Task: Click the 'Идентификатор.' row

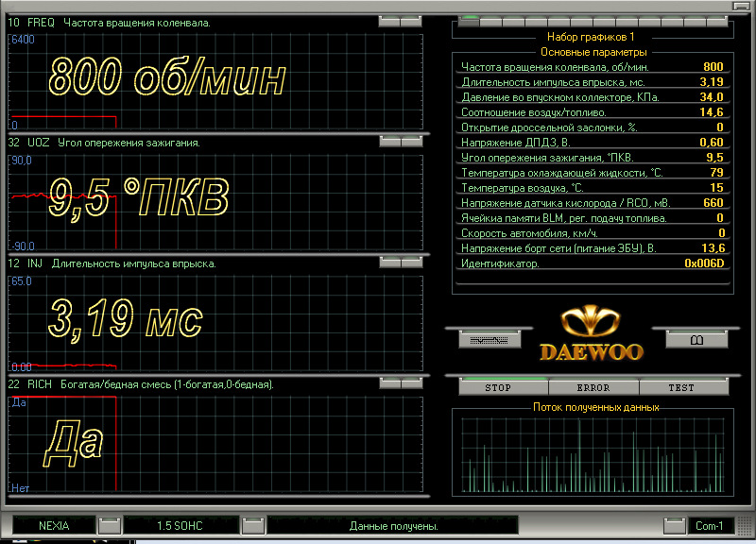Action: point(593,263)
